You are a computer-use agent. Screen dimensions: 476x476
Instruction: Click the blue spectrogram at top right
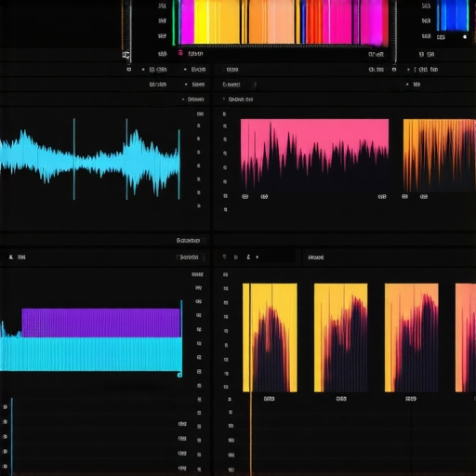[x=453, y=16]
